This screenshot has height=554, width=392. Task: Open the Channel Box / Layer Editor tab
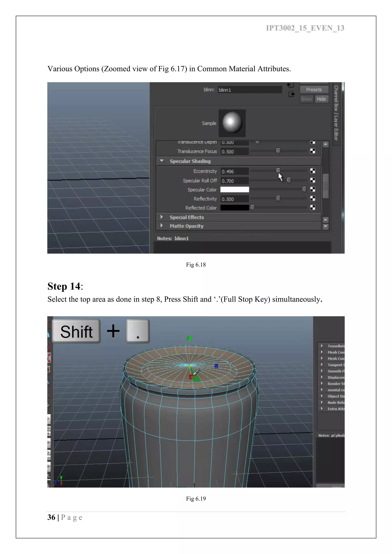(336, 113)
